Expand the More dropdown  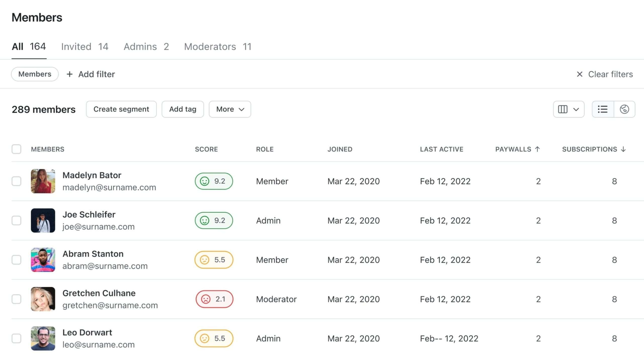(230, 109)
